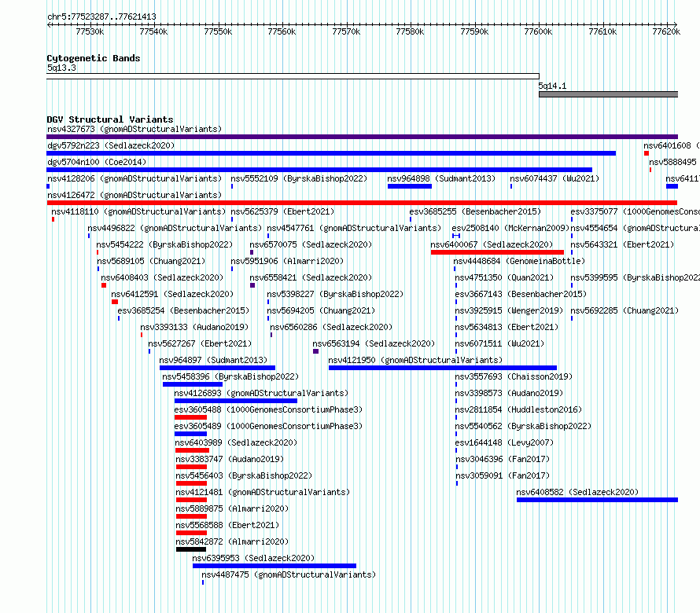Open nsv5625379 (Ebert2021) label
Screen dimensions: 700x613
coord(282,211)
